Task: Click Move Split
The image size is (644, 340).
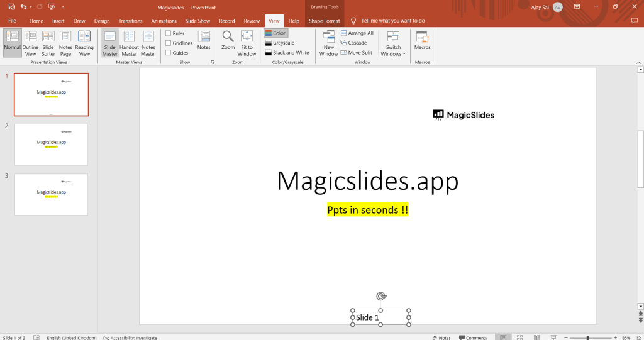Action: 356,53
